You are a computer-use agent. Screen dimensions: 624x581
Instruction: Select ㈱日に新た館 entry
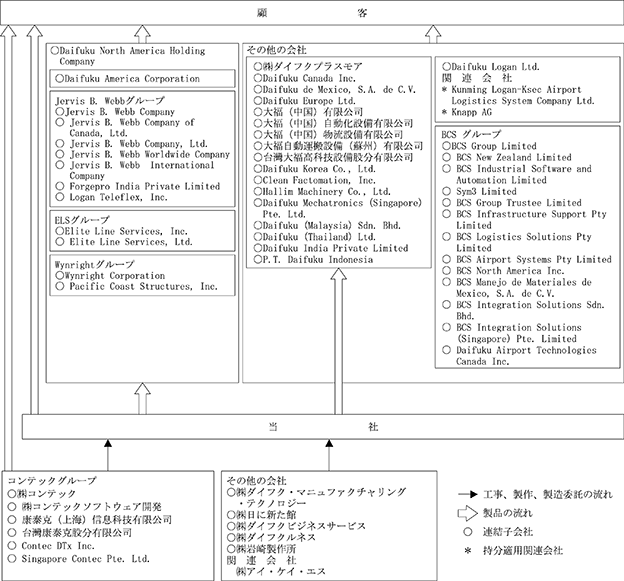[x=262, y=515]
